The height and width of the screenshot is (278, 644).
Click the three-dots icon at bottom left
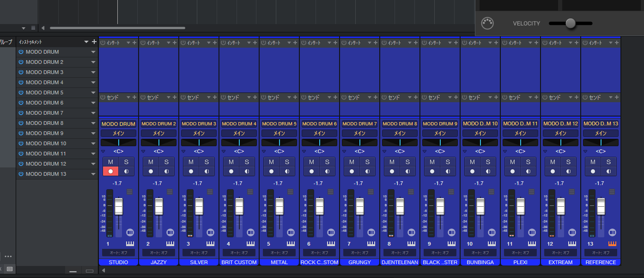[8, 256]
